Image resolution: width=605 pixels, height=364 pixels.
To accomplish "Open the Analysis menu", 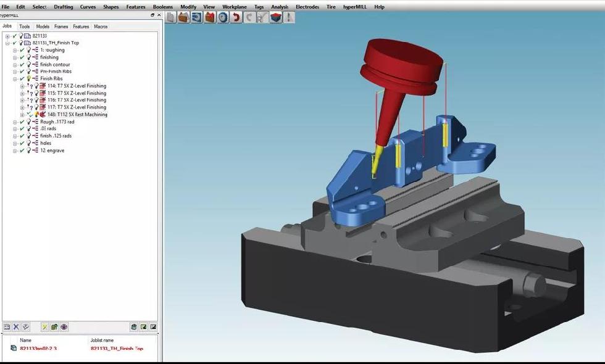I will coord(280,7).
